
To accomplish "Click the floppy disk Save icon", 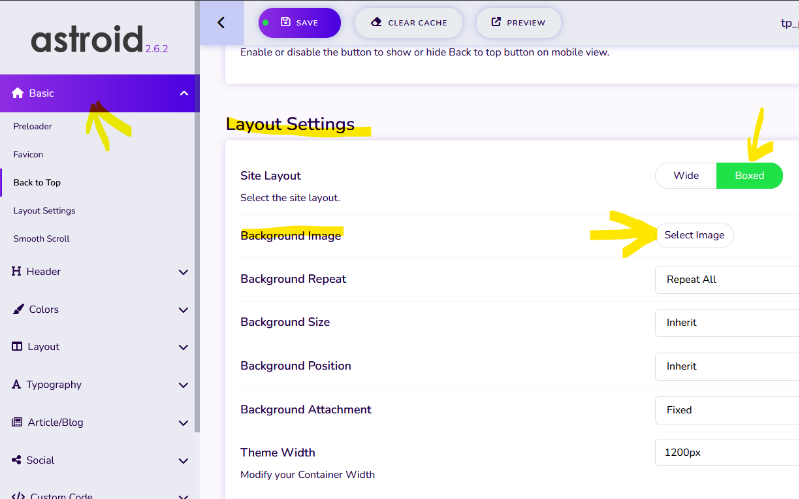I will click(x=285, y=22).
